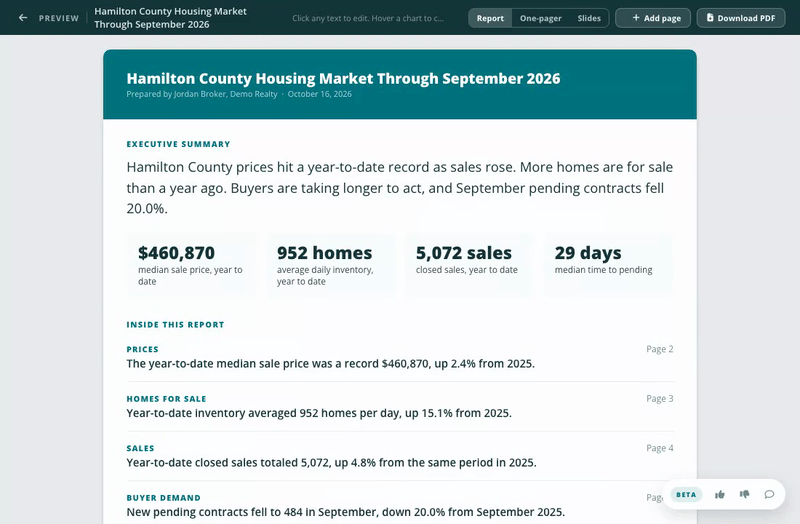Image resolution: width=800 pixels, height=524 pixels.
Task: Edit the report title in the top bar
Action: coord(170,18)
